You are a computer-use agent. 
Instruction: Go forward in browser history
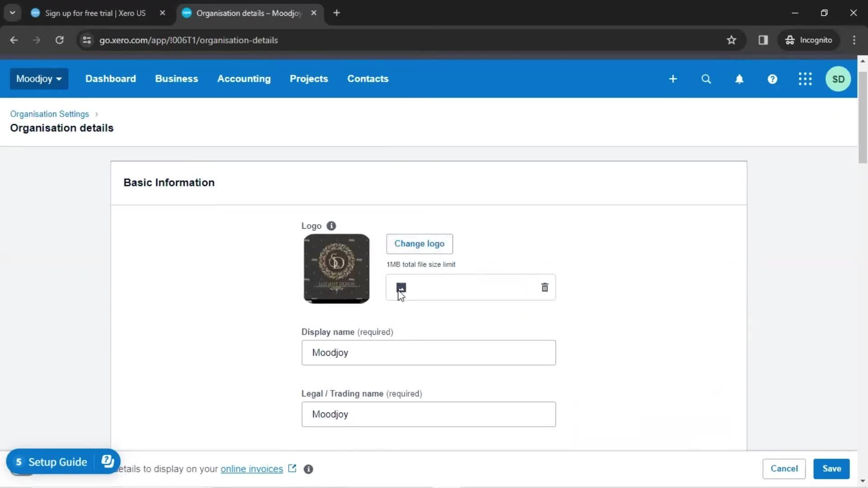coord(37,40)
